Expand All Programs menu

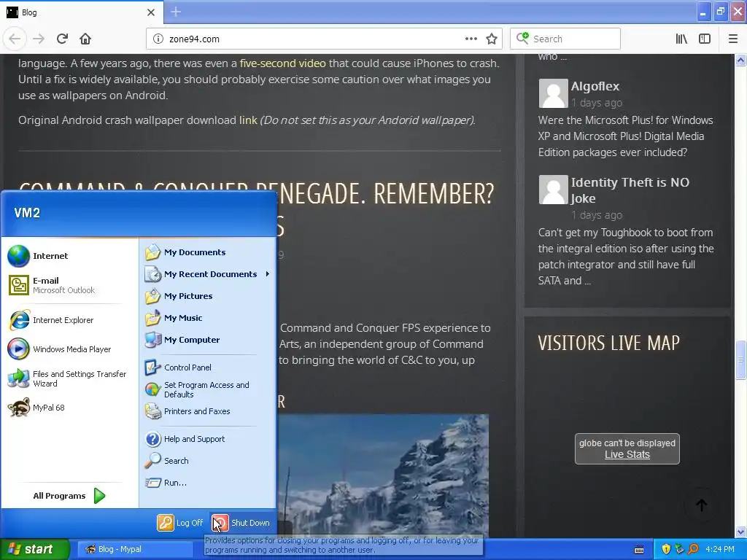click(x=69, y=496)
